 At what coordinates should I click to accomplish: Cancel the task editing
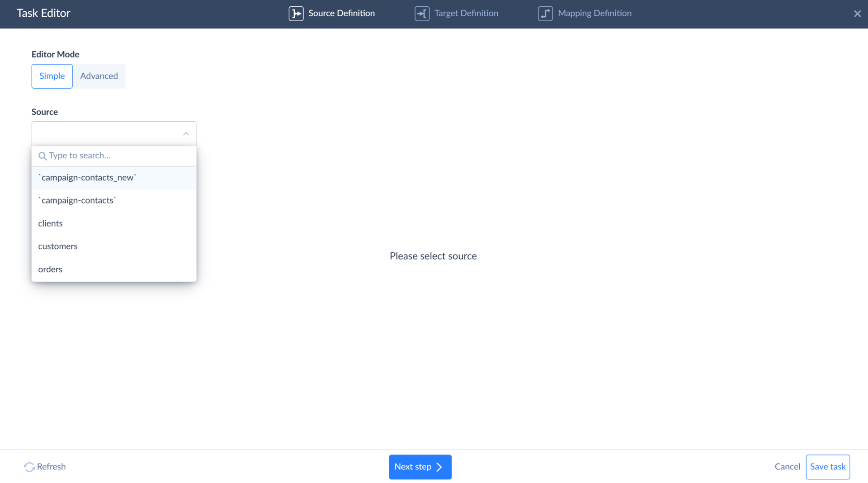point(787,467)
